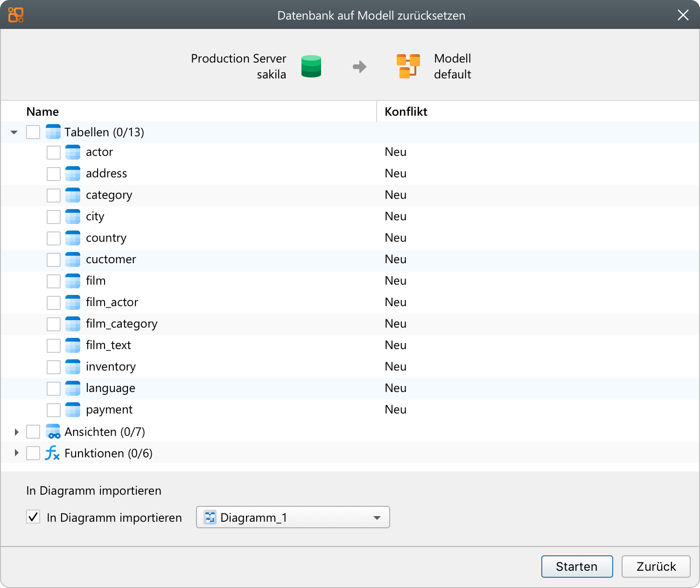Click the payment table icon
Viewport: 700px width, 588px height.
73,410
